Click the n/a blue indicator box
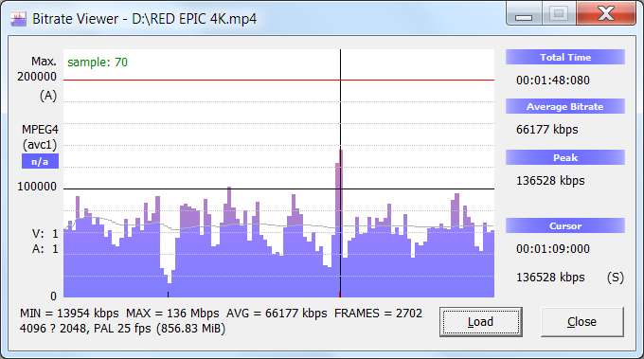The height and width of the screenshot is (359, 644). 40,161
